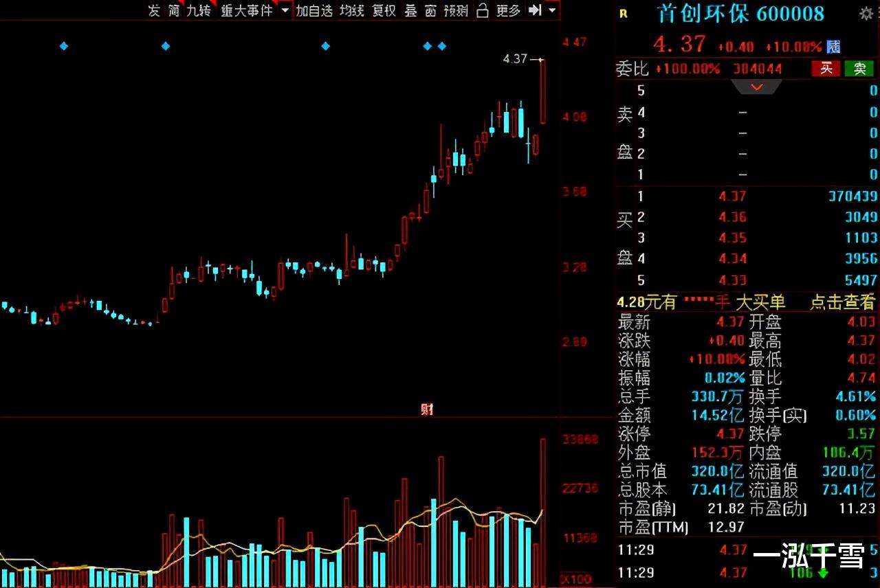Click the 4.37 price label on chart
The width and height of the screenshot is (880, 588).
click(x=515, y=59)
